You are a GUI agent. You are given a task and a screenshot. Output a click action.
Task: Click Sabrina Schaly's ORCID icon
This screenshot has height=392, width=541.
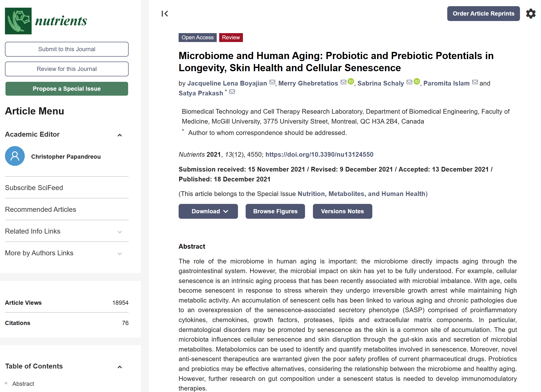click(417, 81)
